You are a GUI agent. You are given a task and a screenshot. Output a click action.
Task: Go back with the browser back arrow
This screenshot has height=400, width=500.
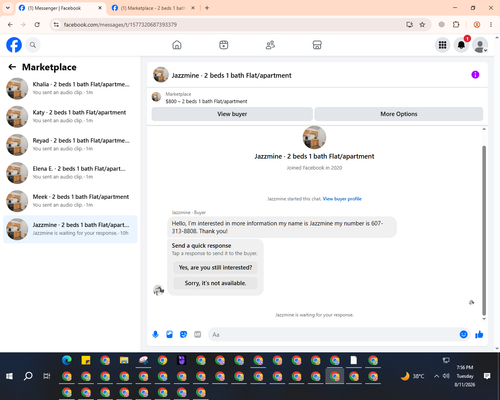click(10, 25)
